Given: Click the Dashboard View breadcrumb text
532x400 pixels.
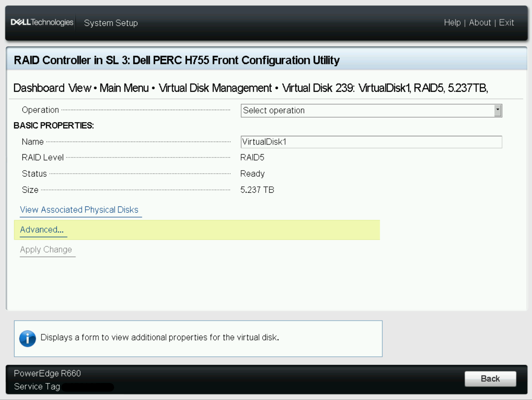Looking at the screenshot, I should [x=52, y=88].
